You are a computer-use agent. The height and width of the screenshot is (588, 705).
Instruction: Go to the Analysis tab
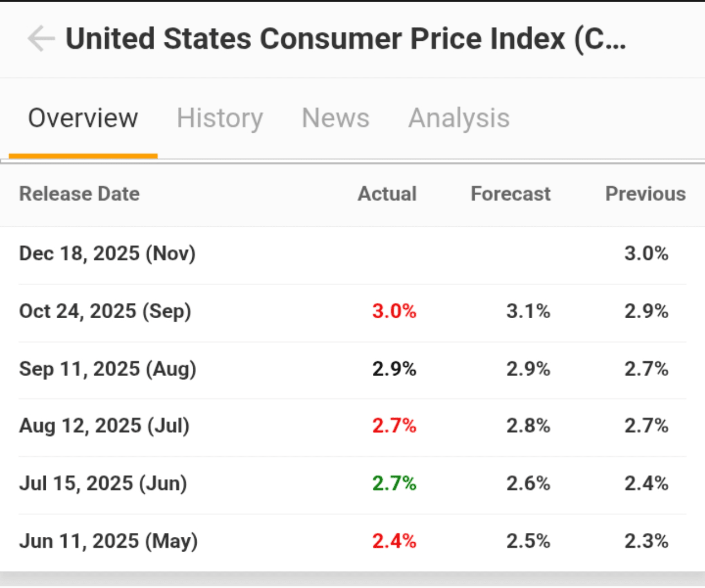(459, 118)
